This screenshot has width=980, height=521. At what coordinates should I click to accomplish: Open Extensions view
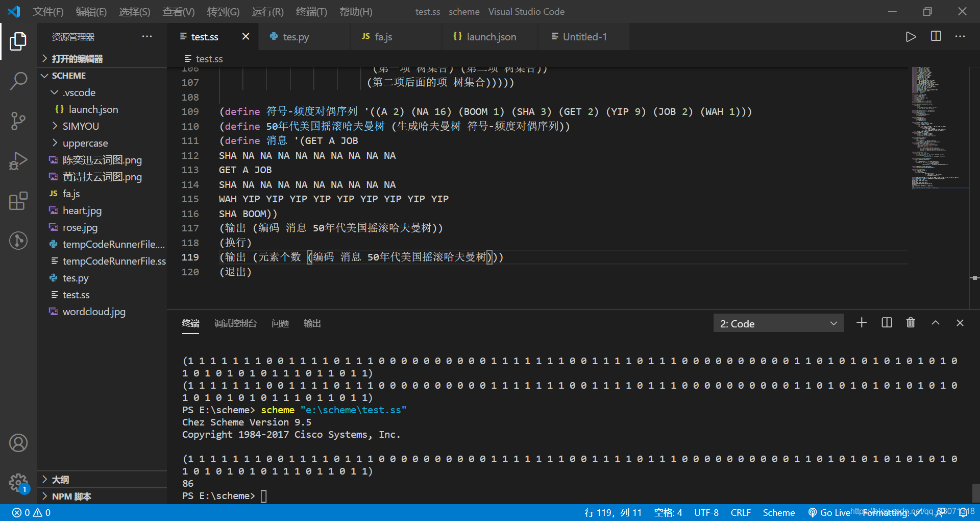tap(18, 201)
